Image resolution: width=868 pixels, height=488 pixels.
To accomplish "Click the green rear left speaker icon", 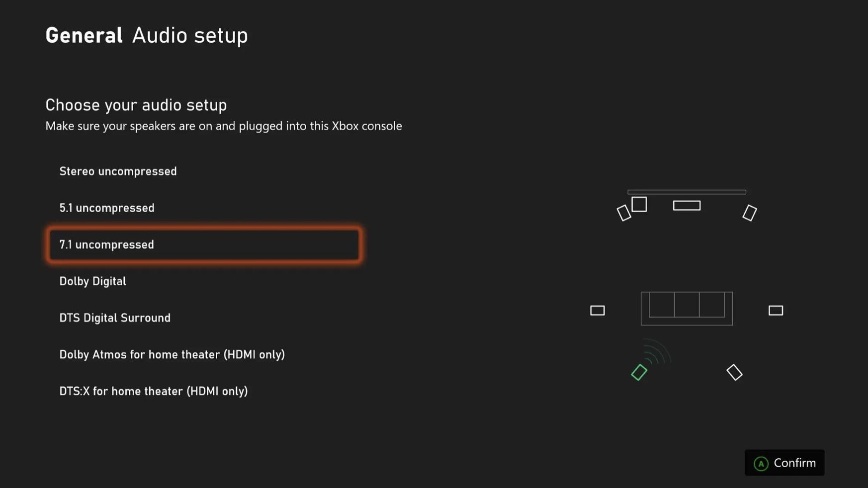I will (639, 373).
